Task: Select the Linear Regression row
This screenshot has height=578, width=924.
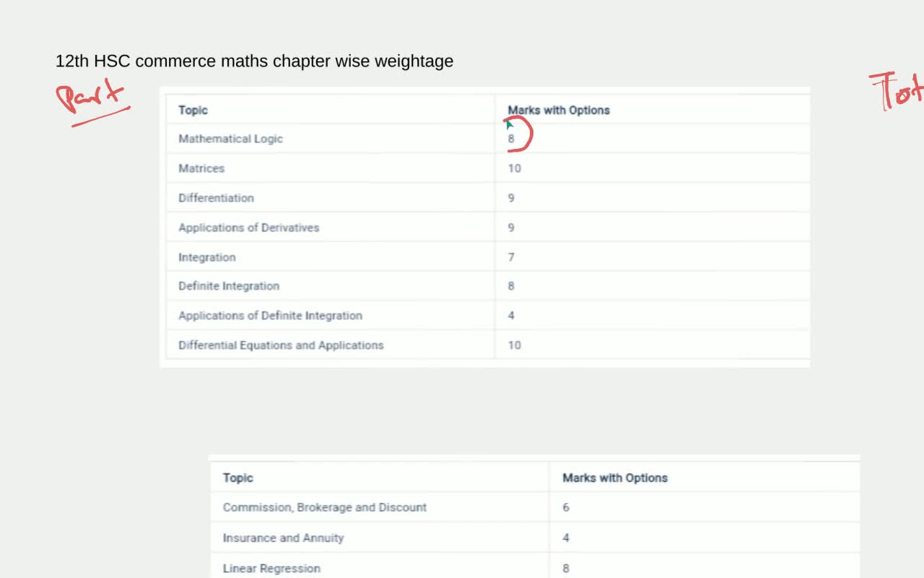Action: coord(535,568)
